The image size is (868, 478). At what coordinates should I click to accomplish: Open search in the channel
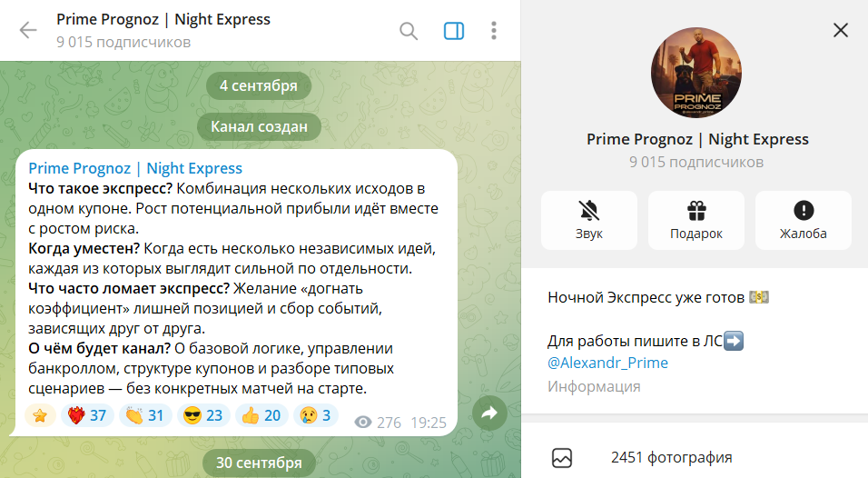click(409, 31)
